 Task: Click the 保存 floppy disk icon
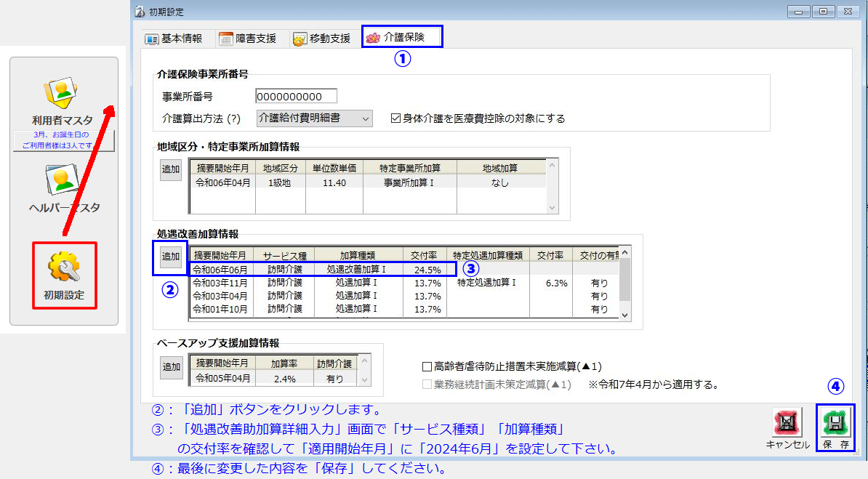pyautogui.click(x=835, y=423)
